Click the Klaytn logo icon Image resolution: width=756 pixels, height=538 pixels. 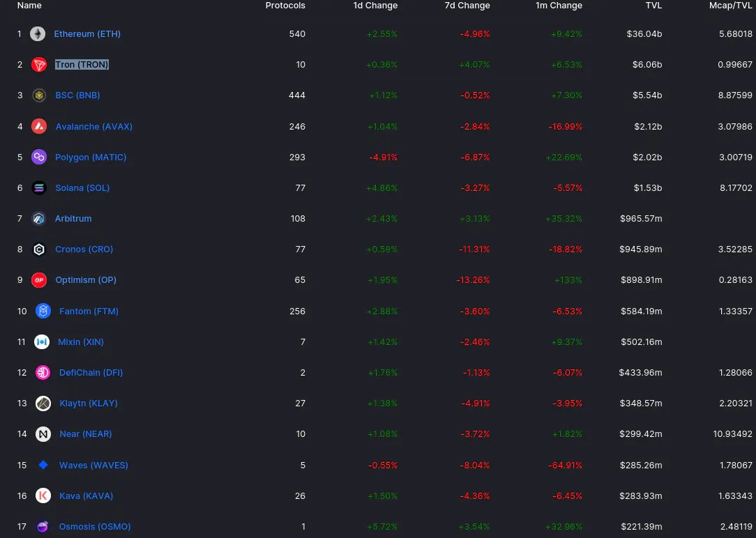coord(43,403)
